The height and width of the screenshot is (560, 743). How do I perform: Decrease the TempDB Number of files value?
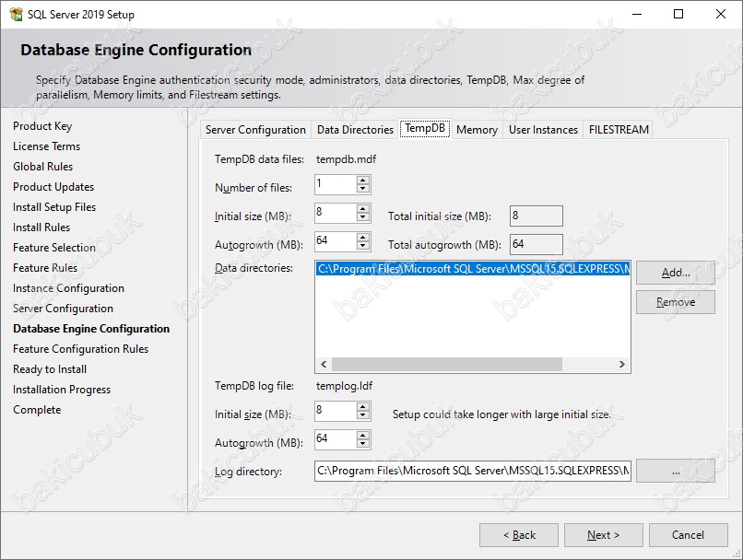tap(363, 189)
